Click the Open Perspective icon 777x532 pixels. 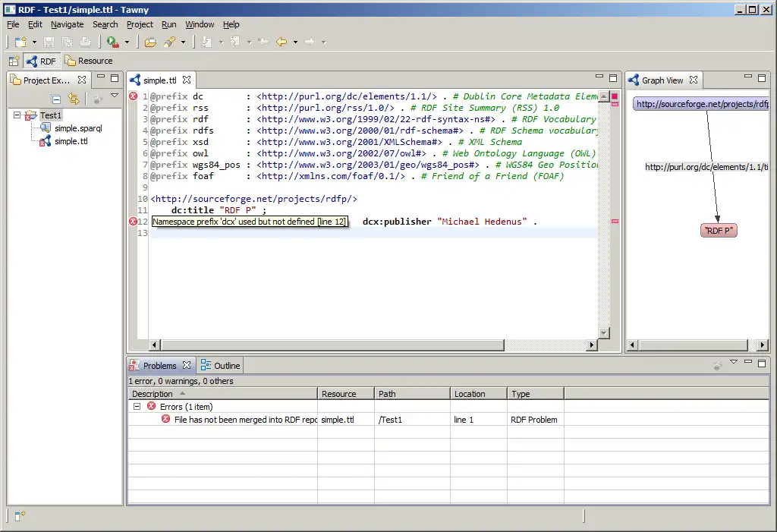[x=14, y=61]
